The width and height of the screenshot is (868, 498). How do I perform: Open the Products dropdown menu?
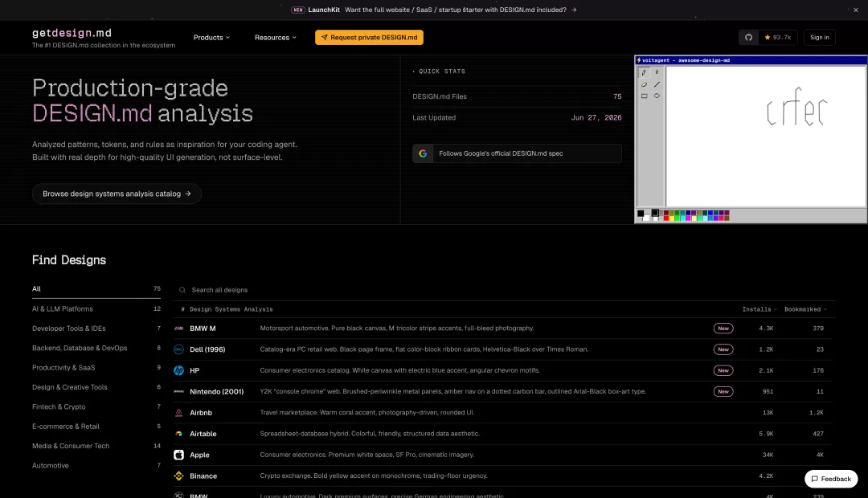click(x=211, y=37)
